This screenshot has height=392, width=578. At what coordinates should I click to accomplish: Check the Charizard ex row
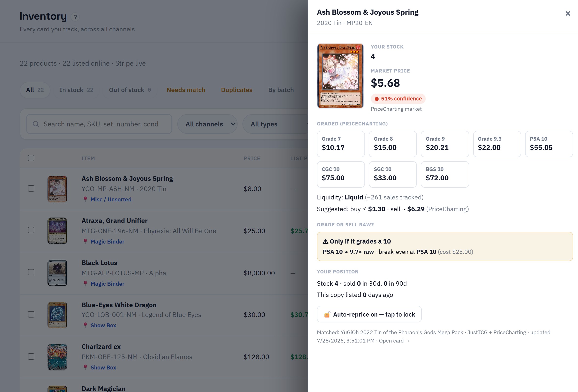tap(31, 356)
